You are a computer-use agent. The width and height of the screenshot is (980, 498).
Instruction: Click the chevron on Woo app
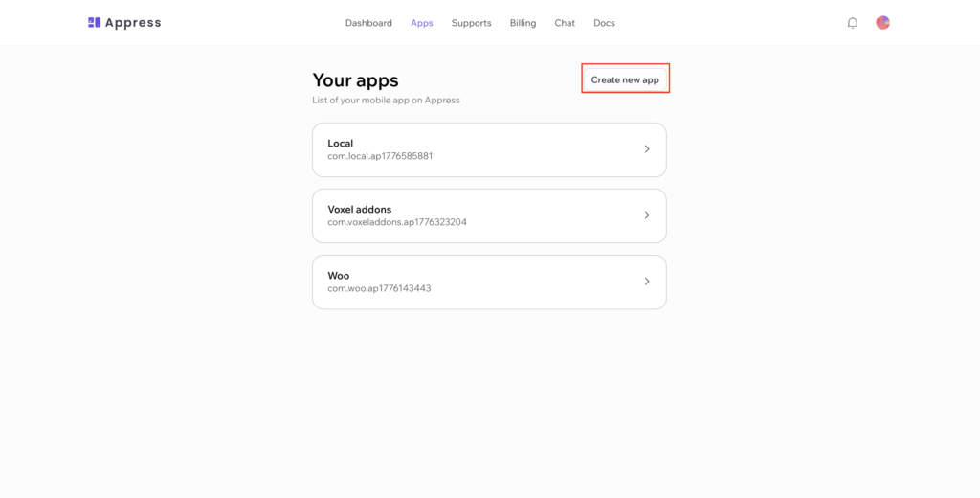pyautogui.click(x=647, y=282)
